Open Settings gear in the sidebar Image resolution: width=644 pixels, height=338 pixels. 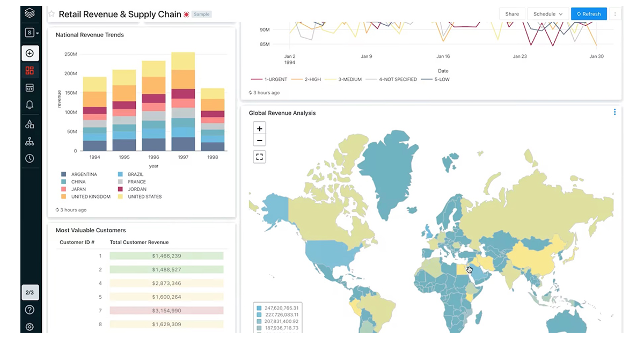tap(30, 327)
